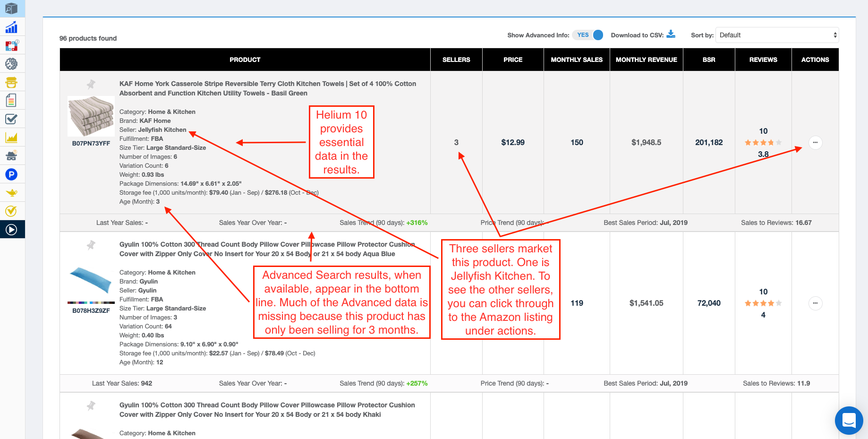Click the star rating for Gyulin Aqua
Screen dimensions: 868x439
[x=763, y=303]
